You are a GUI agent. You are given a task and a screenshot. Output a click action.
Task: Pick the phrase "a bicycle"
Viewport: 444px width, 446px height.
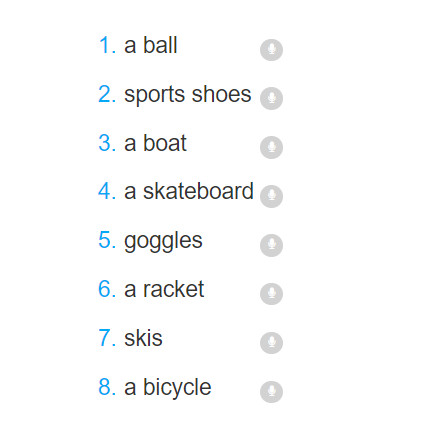168,388
